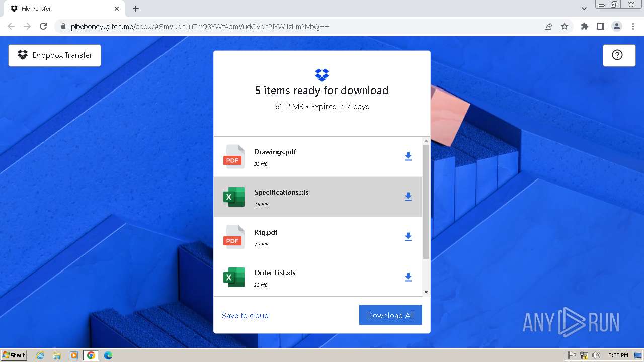This screenshot has width=644, height=362.
Task: Open a new browser tab
Action: [x=136, y=9]
